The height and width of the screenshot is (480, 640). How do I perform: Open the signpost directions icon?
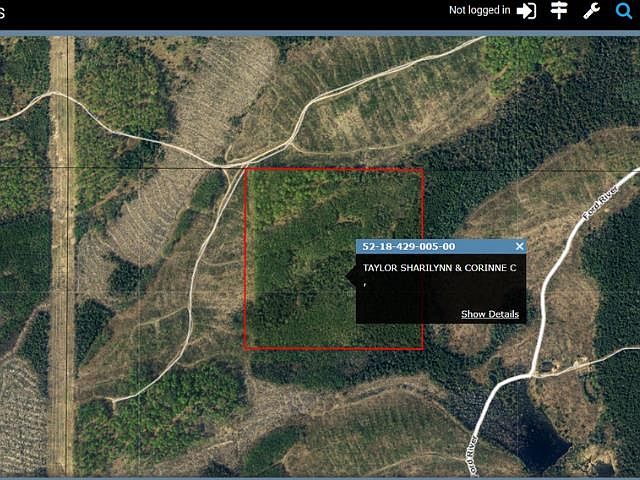click(560, 11)
